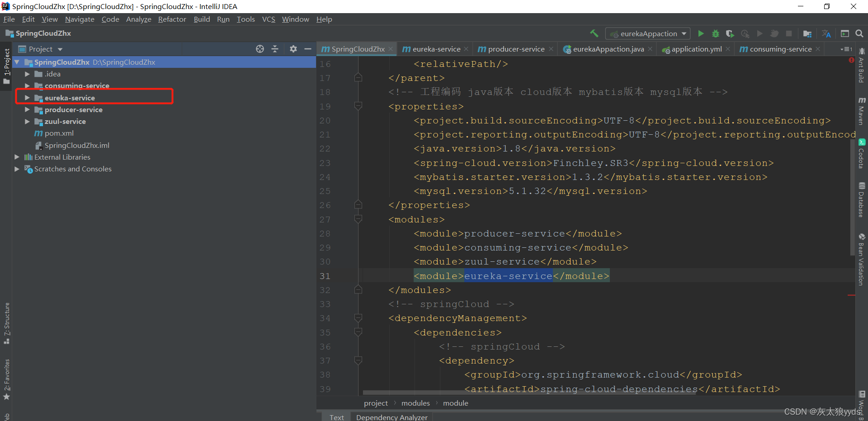The width and height of the screenshot is (868, 421).
Task: Click Collapse All icon in Project panel
Action: 275,49
